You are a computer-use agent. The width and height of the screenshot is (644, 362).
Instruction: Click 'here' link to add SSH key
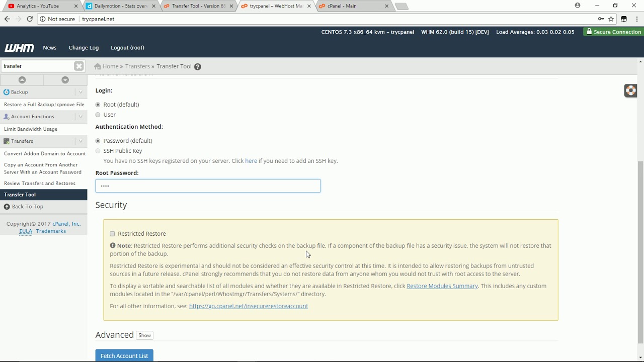[x=251, y=161]
